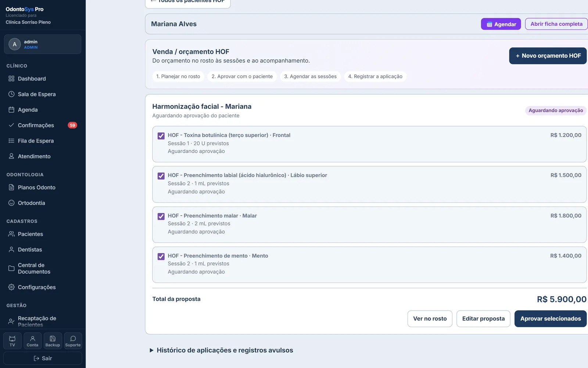Expand Histórico de aplicações e registros avulsos
This screenshot has height=368, width=588.
221,350
